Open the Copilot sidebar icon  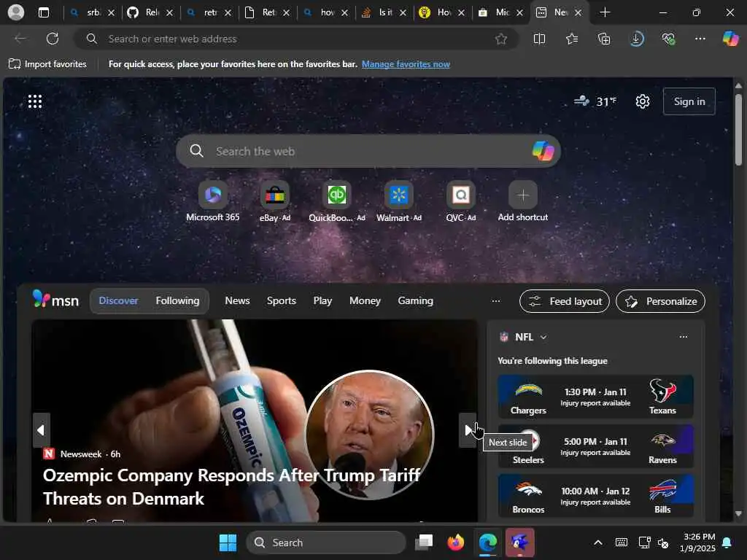click(730, 39)
